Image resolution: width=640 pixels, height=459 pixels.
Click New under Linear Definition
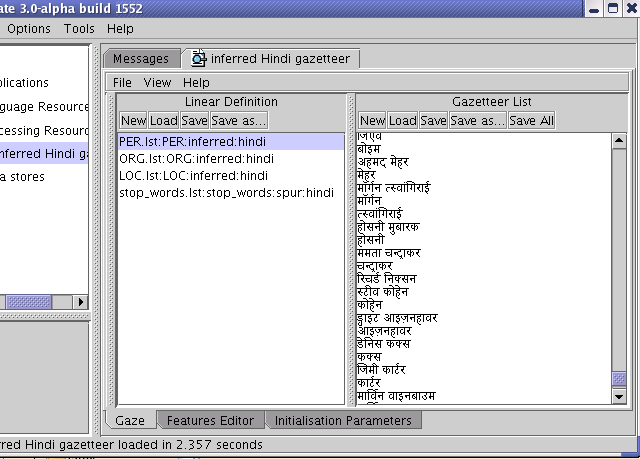(x=133, y=121)
